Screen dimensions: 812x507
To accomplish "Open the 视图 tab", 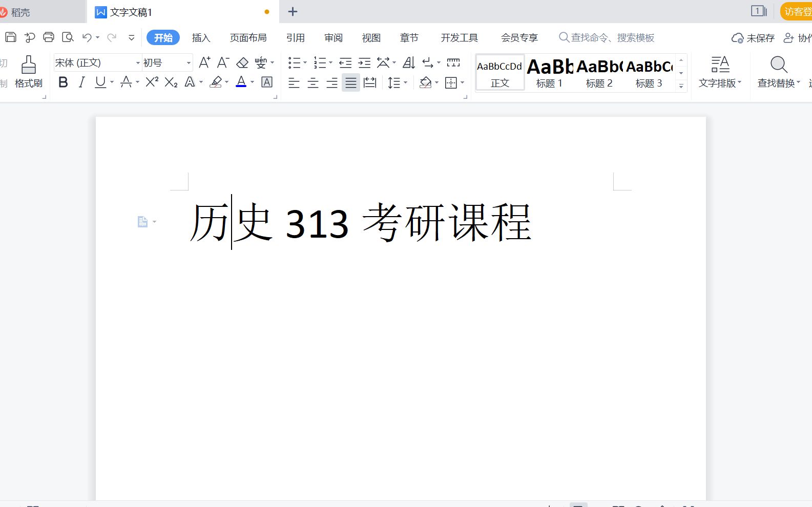I will coord(371,38).
